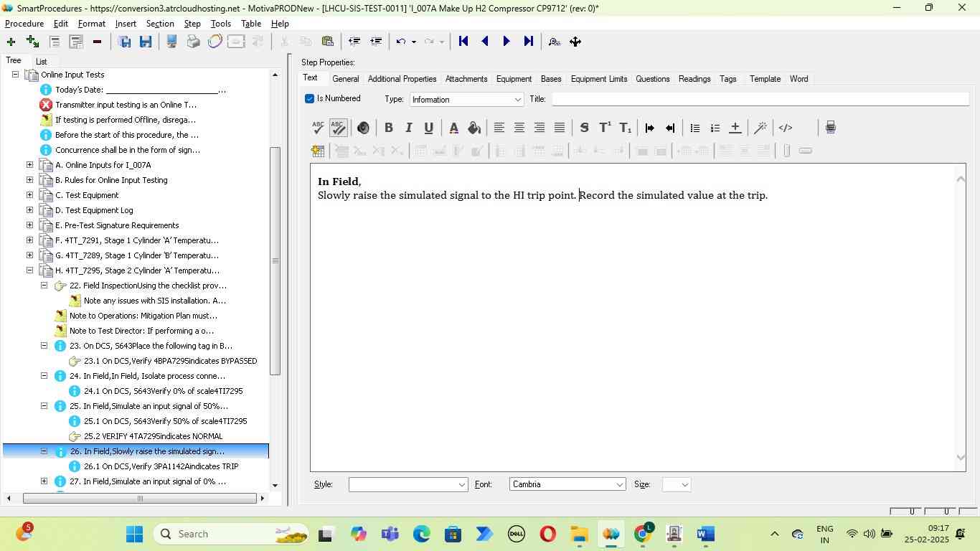
Task: Apply Bold formatting
Action: coord(388,128)
